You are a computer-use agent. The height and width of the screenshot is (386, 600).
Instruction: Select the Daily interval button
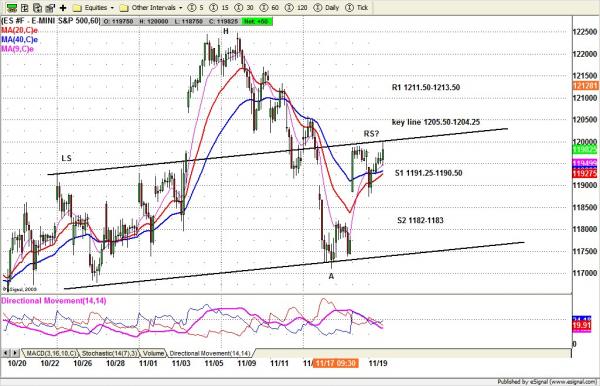(326, 8)
